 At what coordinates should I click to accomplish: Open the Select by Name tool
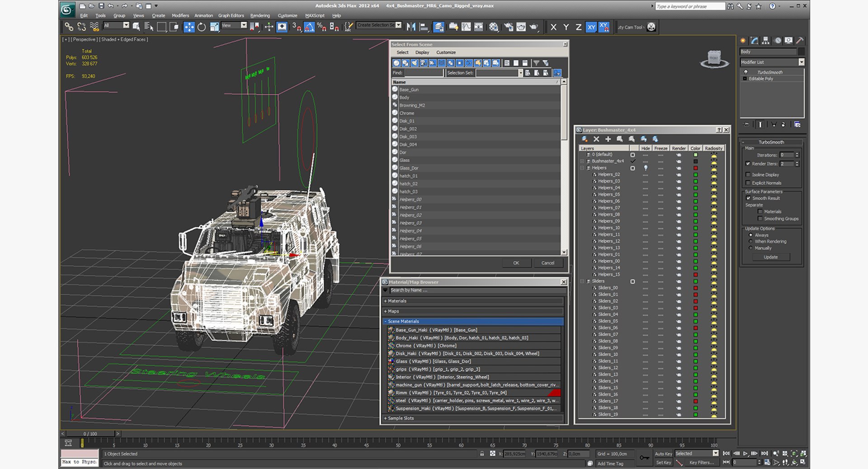pos(149,27)
